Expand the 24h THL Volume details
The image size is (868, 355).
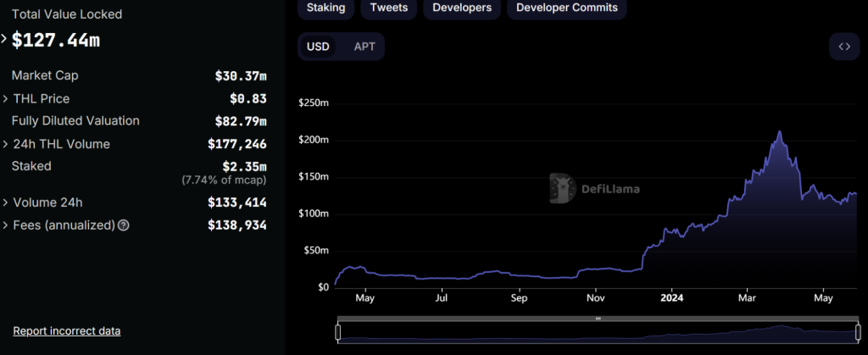[x=4, y=144]
